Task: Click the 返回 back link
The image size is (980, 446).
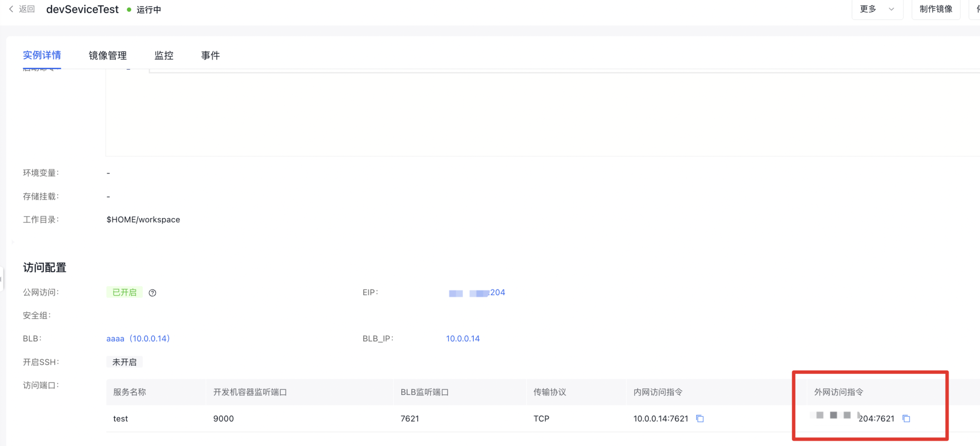Action: tap(27, 9)
